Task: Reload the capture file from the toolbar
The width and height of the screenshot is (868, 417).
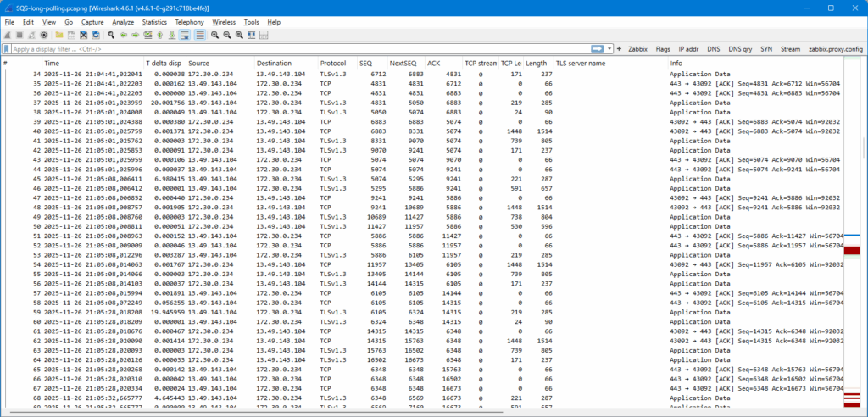Action: tap(96, 36)
